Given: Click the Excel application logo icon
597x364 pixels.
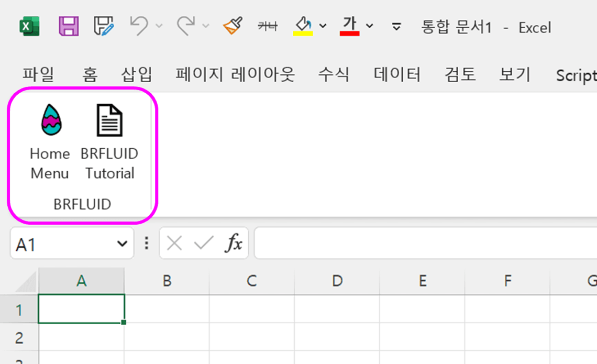Looking at the screenshot, I should coord(30,26).
